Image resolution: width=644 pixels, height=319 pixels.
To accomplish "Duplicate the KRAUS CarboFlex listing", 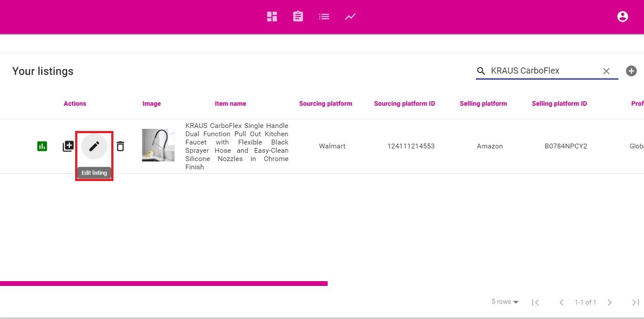I will (x=68, y=146).
